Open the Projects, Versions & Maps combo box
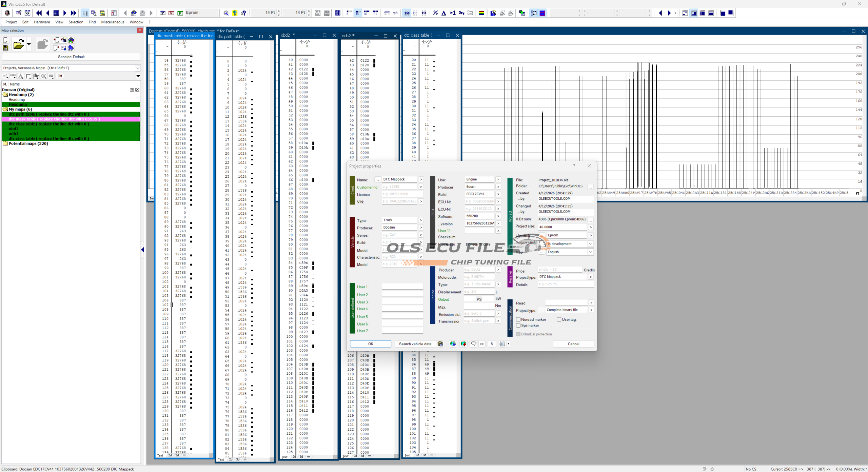 point(138,68)
